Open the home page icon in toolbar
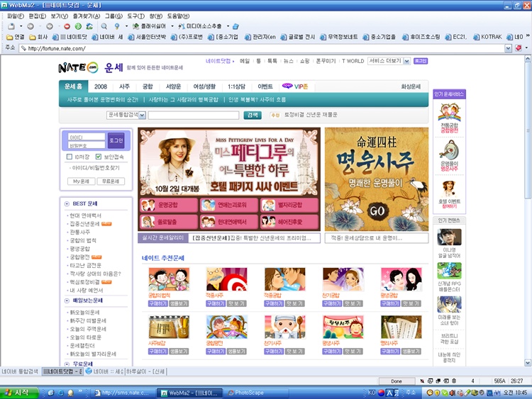The width and height of the screenshot is (532, 399). 89,26
